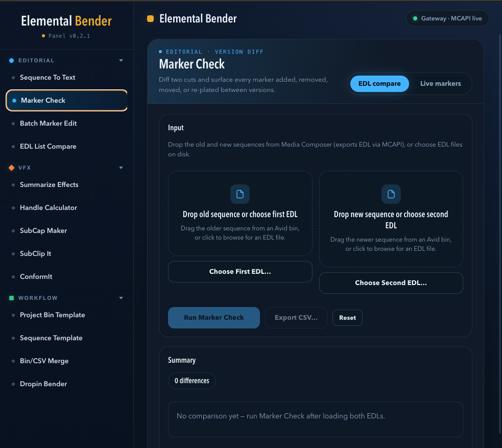Image resolution: width=502 pixels, height=448 pixels.
Task: Open Batch Marker Edit tool
Action: pyautogui.click(x=66, y=123)
